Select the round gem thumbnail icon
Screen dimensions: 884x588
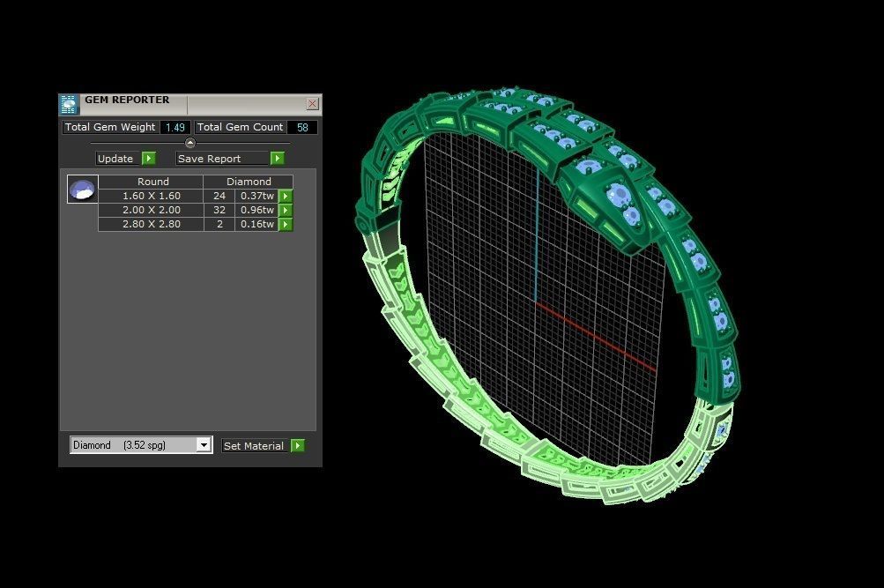82,190
